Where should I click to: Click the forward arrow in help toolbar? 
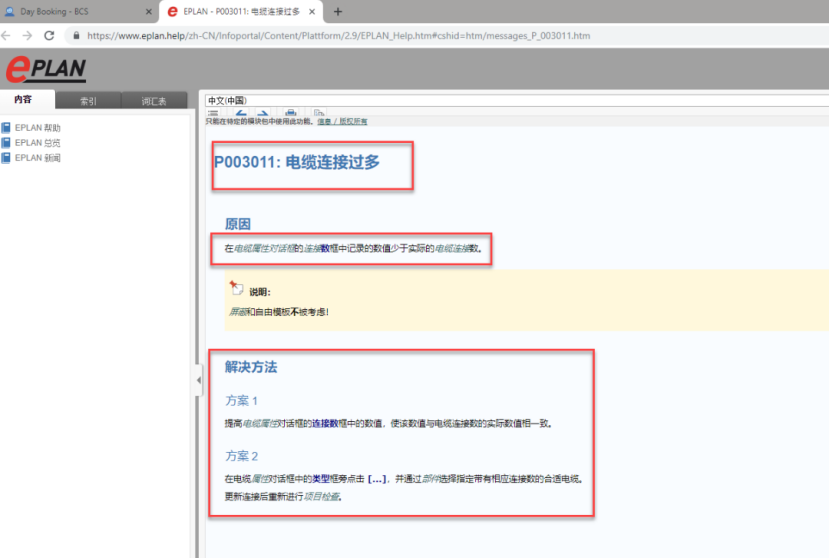[263, 113]
